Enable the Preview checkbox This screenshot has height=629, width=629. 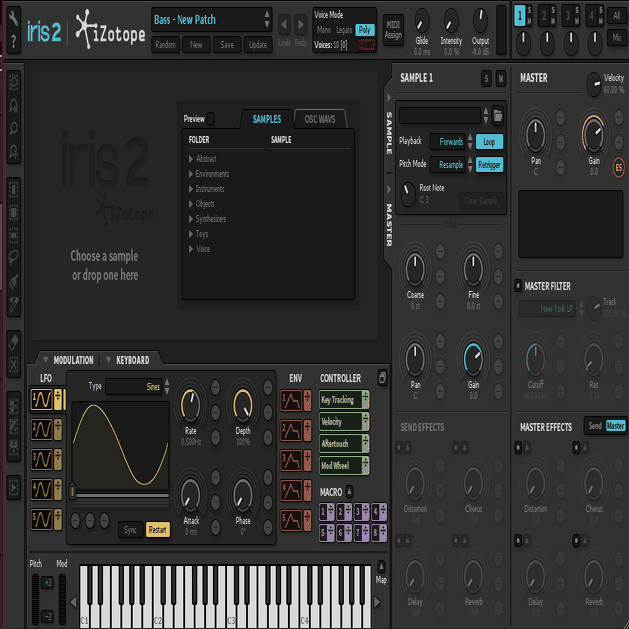point(210,118)
